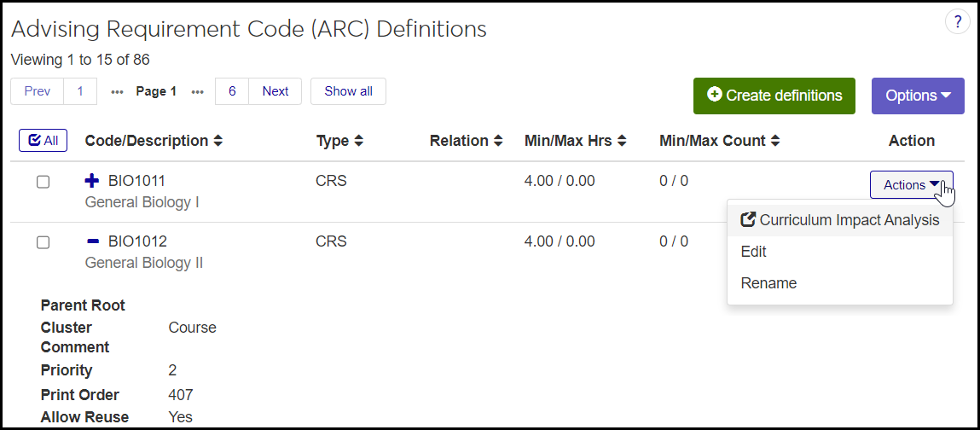Open the Options dropdown
980x430 pixels.
[918, 96]
